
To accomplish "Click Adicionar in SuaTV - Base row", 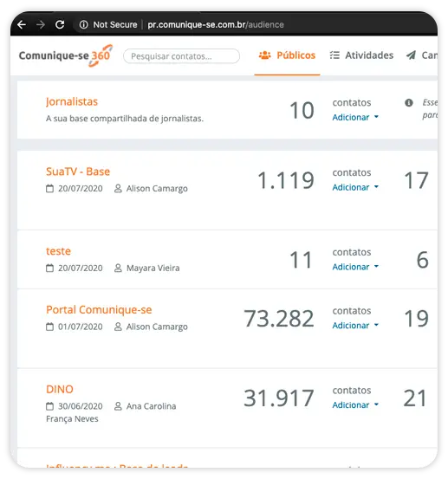I will (x=355, y=187).
